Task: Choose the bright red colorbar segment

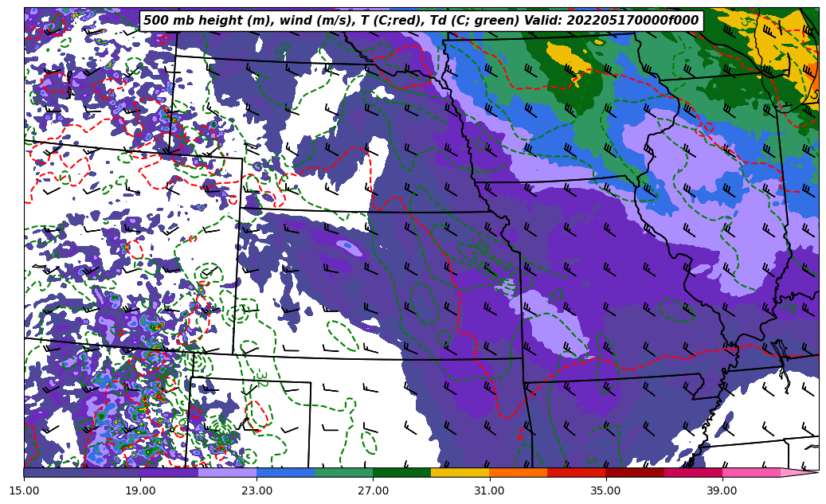Action: 576,473
